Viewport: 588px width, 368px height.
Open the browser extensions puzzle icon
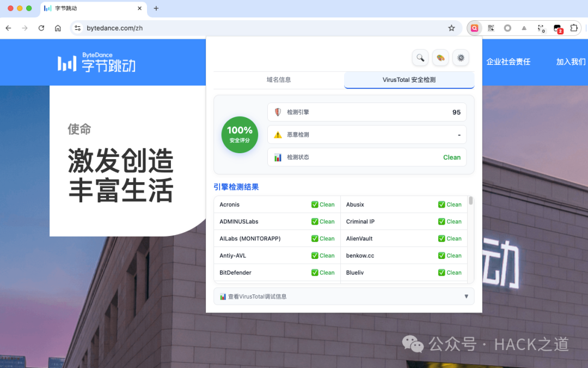pyautogui.click(x=574, y=28)
